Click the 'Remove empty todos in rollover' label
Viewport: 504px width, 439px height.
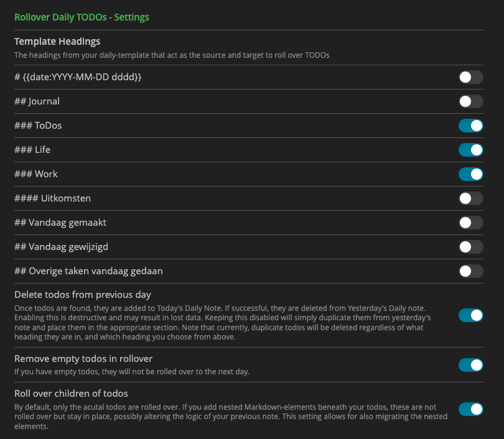(x=83, y=359)
